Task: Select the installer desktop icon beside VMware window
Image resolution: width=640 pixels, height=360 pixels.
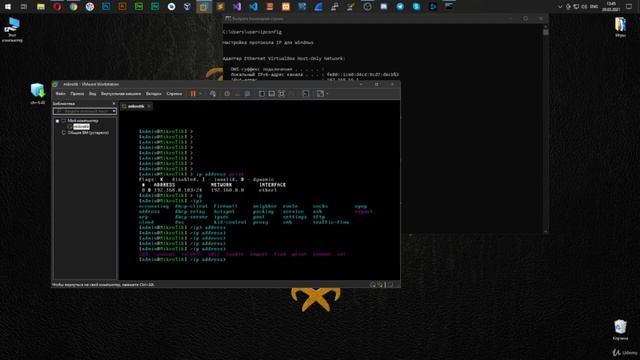Action: coord(37,93)
